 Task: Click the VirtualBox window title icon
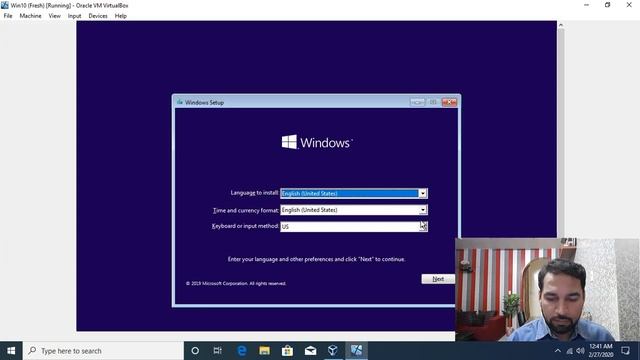5,5
